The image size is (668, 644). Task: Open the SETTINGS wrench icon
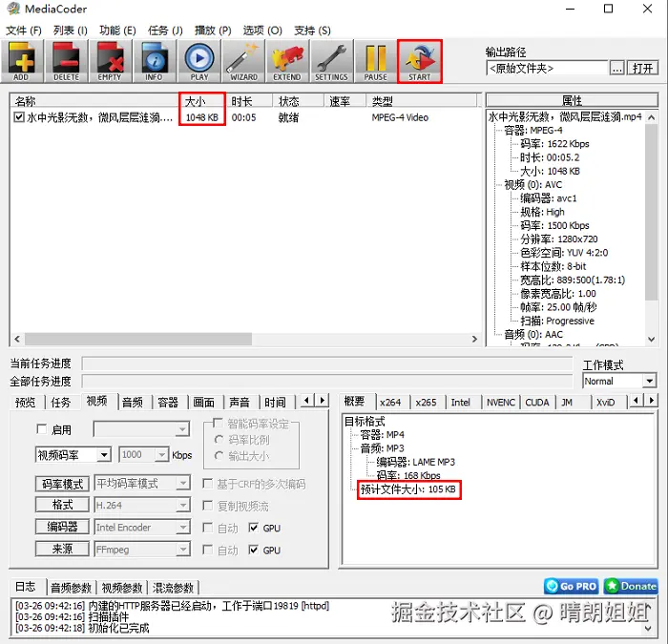tap(332, 61)
